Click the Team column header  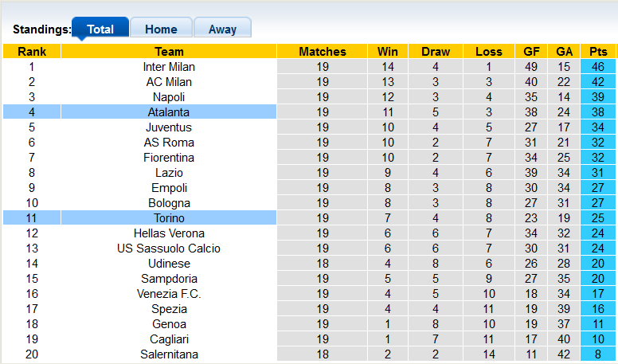coord(169,52)
